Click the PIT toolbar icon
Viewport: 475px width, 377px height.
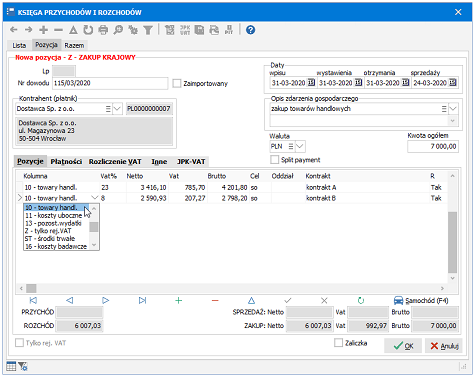point(229,30)
